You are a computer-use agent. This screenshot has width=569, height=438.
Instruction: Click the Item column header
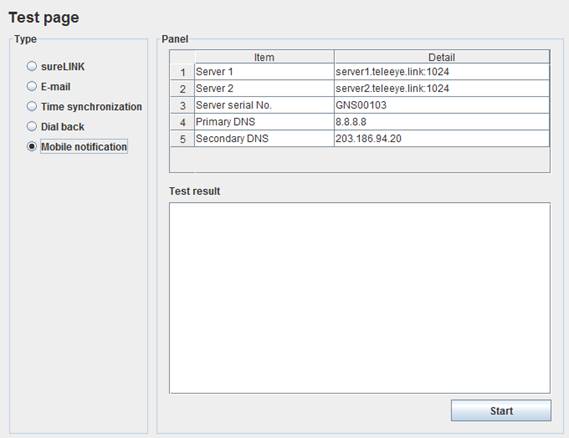click(264, 57)
